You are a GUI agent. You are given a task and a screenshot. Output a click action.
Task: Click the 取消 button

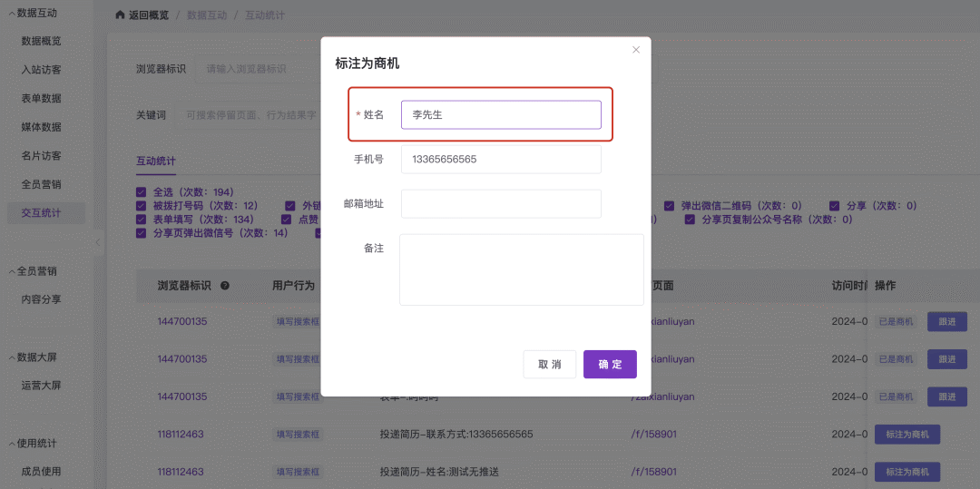550,364
